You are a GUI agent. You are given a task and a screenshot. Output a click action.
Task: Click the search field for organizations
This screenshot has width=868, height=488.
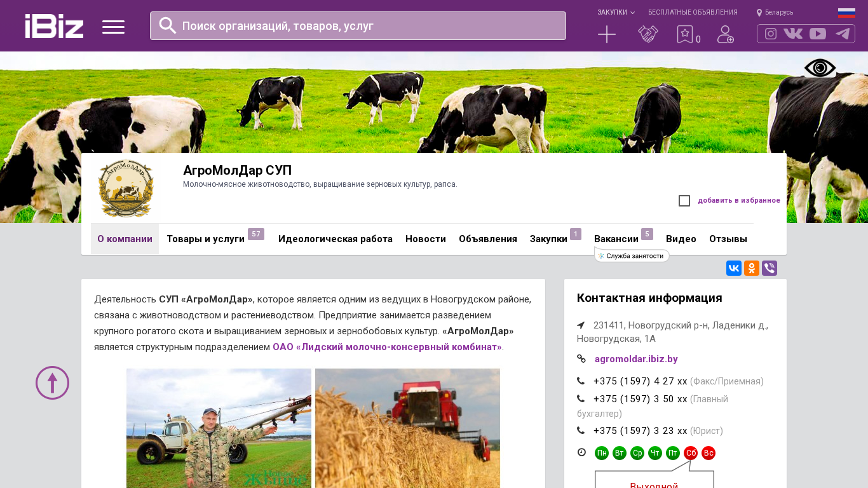[358, 26]
